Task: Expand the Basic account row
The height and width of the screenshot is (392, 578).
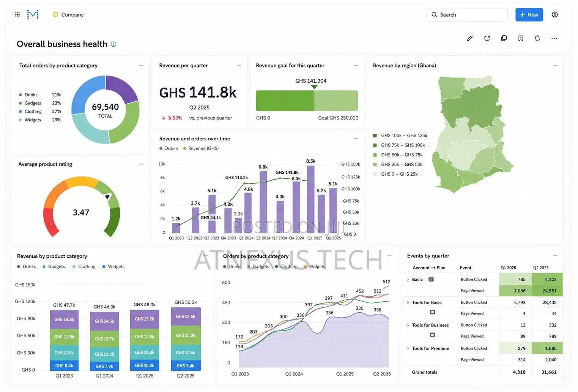Action: pos(408,280)
